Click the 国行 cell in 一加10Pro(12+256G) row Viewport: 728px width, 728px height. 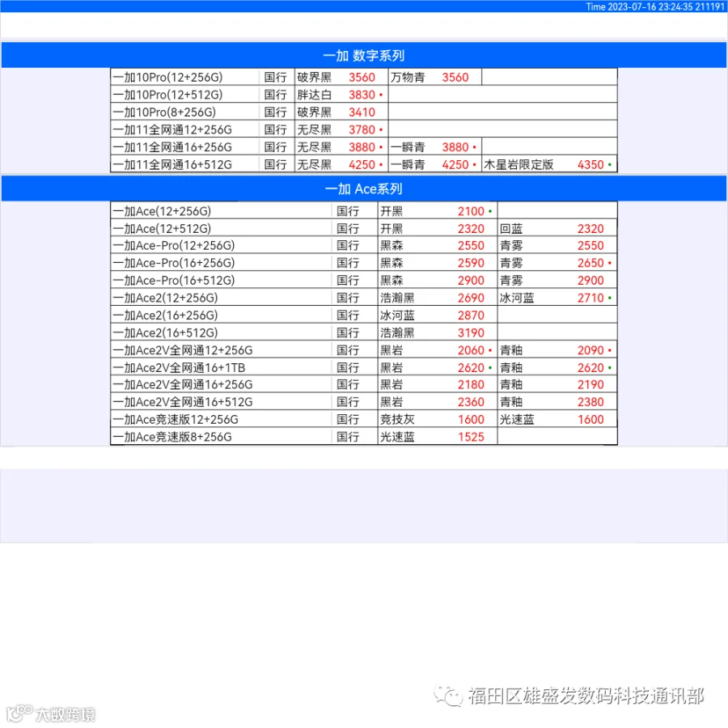coord(275,77)
